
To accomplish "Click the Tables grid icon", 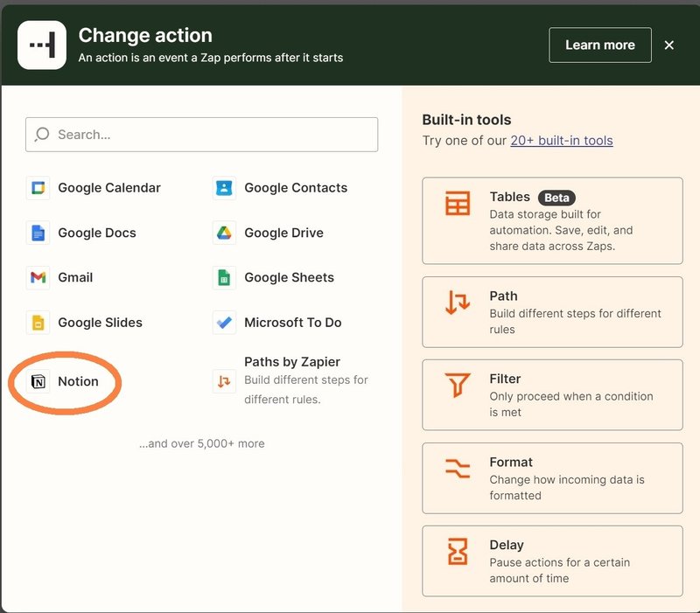I will (458, 203).
